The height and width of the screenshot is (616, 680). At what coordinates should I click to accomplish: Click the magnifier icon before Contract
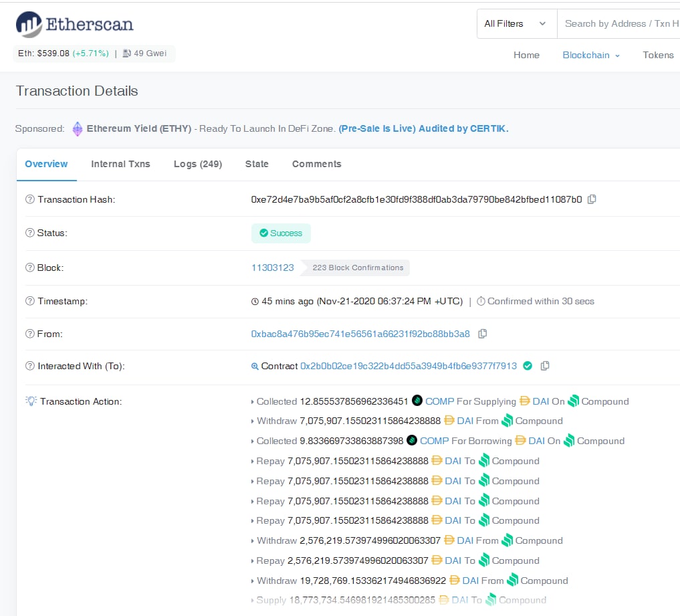pos(255,366)
